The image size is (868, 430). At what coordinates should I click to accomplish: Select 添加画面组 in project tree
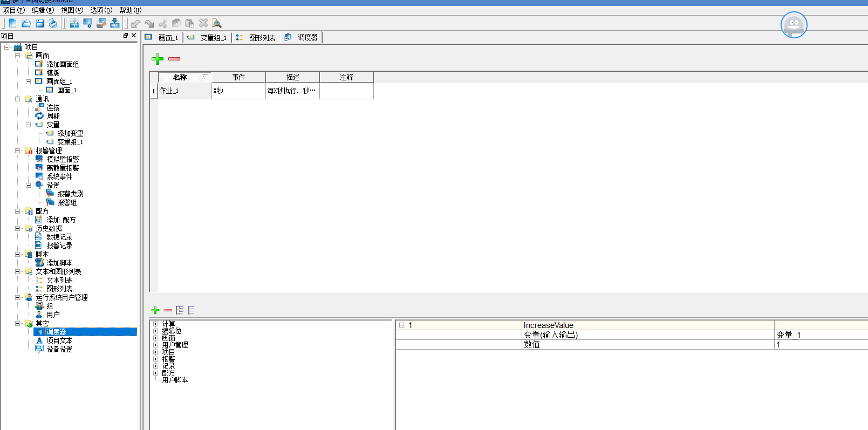coord(63,64)
